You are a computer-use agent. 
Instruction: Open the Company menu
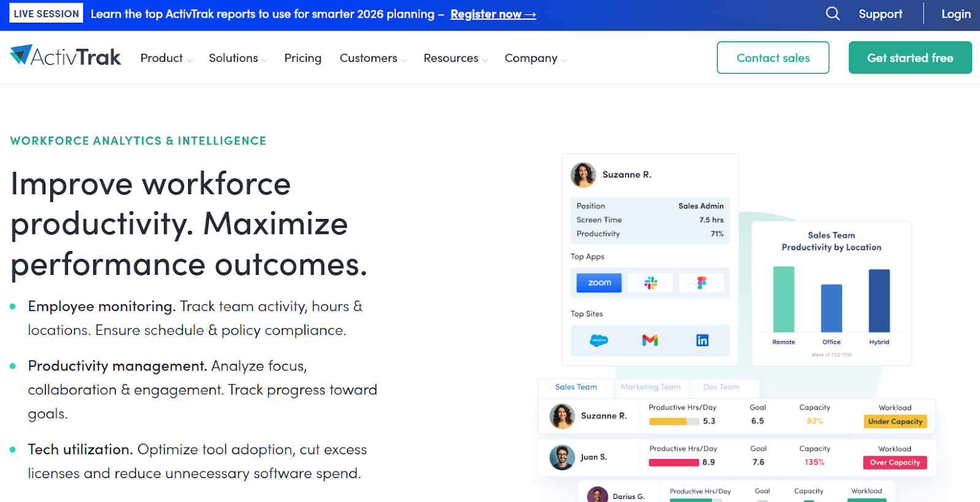(x=531, y=58)
